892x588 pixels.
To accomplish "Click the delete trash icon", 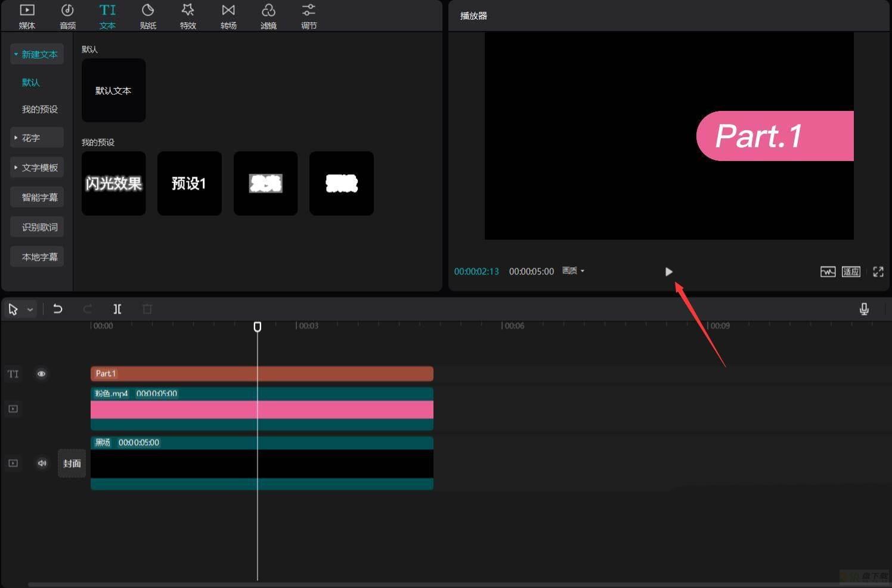I will tap(147, 309).
